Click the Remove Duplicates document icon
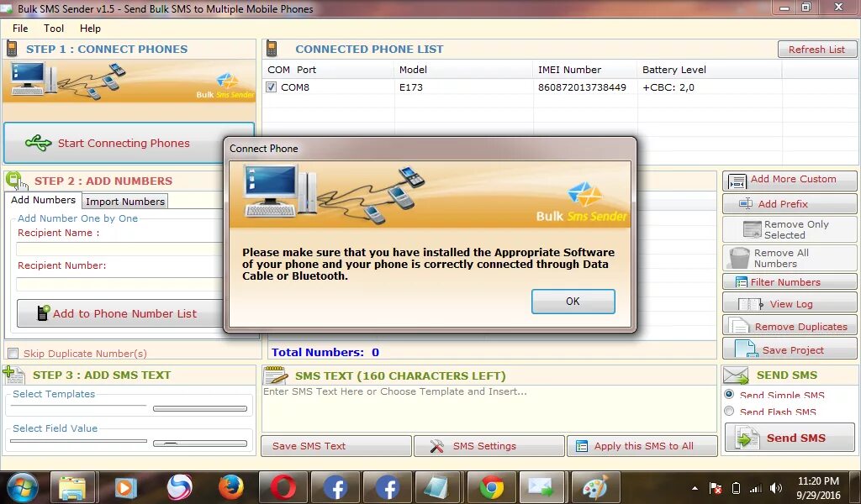 click(x=738, y=326)
